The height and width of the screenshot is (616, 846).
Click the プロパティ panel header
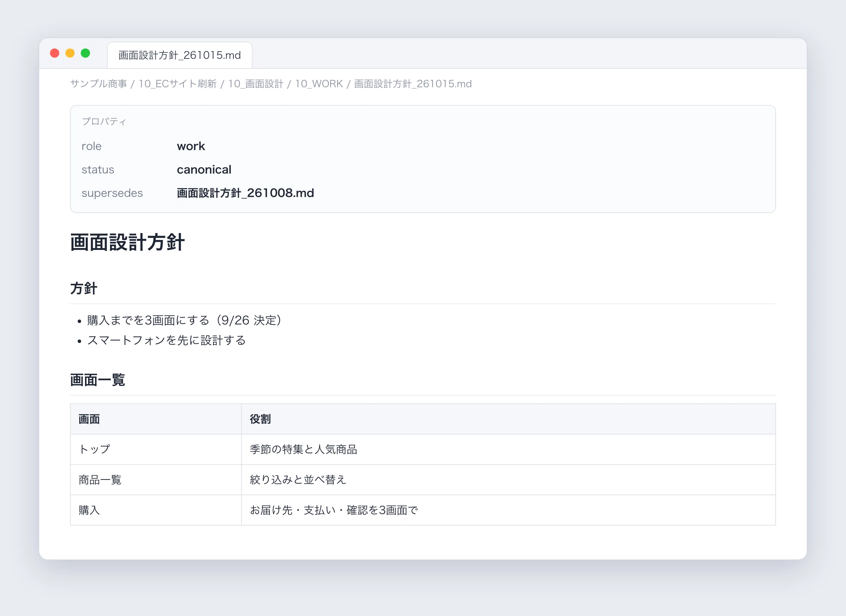[104, 122]
